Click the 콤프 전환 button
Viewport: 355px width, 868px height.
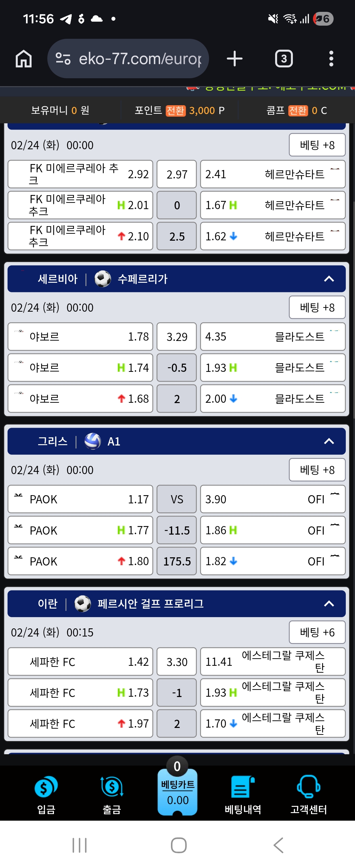tap(298, 110)
